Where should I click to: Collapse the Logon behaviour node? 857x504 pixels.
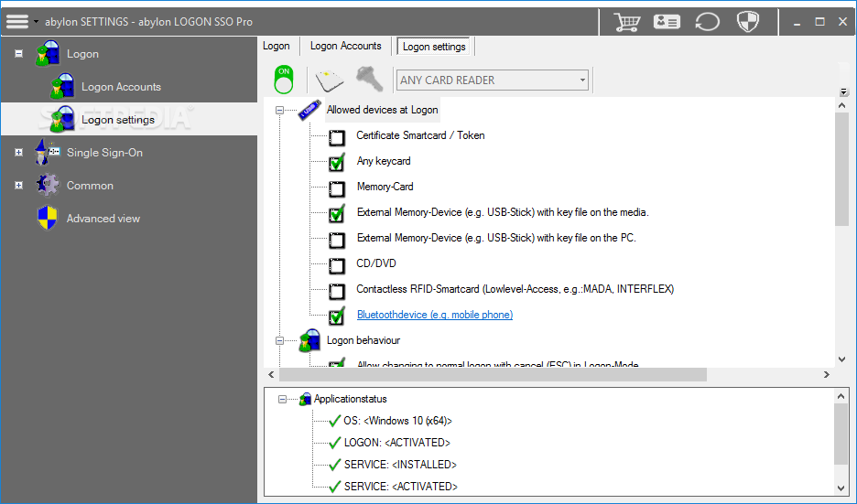[280, 340]
